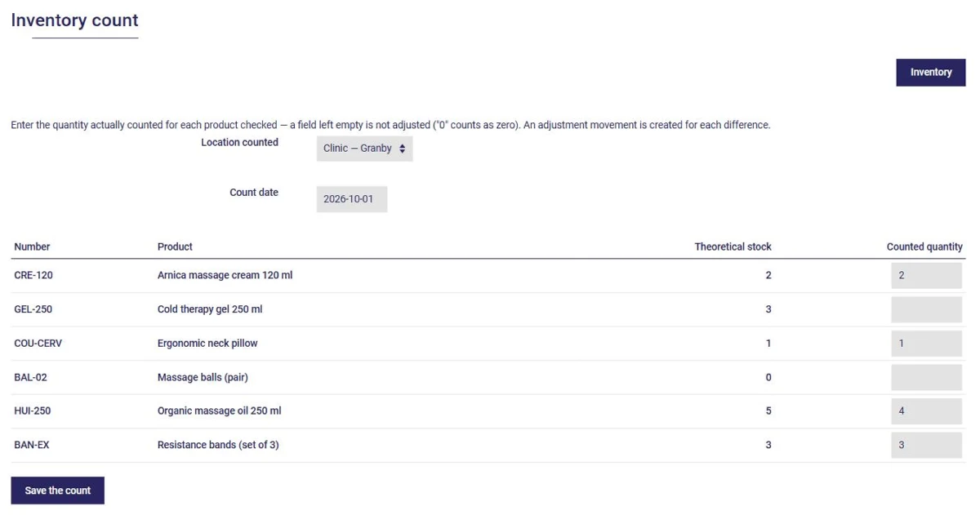Click the Inventory button
980x515 pixels.
[931, 73]
